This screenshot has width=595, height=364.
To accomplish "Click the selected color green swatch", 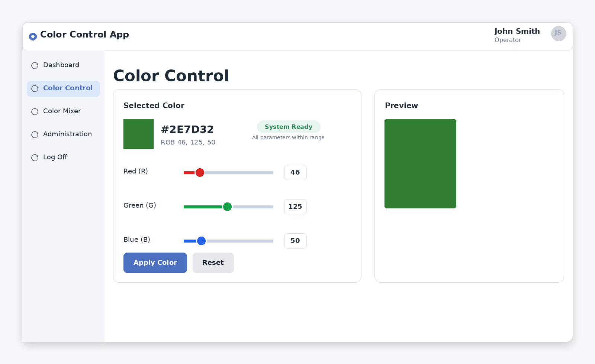I will [x=138, y=134].
